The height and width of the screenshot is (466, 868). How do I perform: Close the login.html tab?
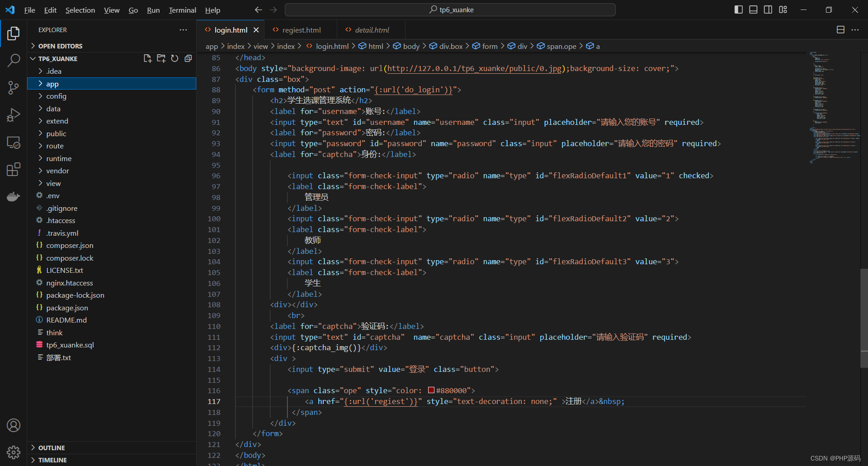coord(256,30)
